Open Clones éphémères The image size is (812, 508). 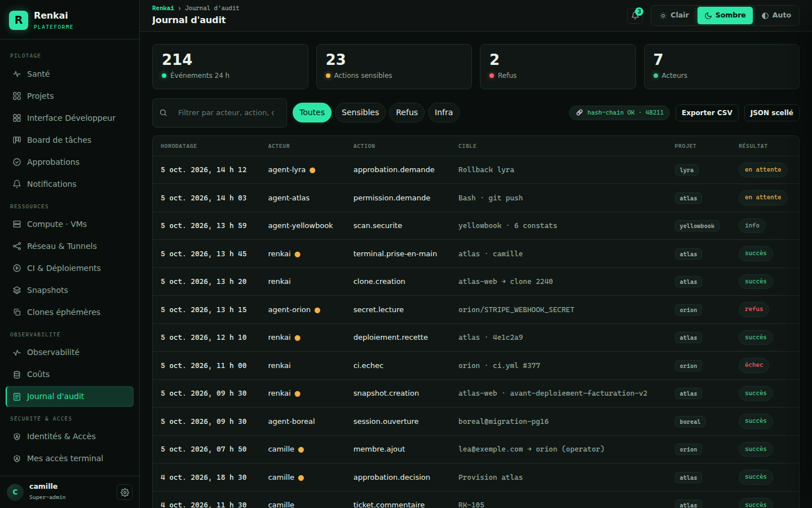point(69,312)
